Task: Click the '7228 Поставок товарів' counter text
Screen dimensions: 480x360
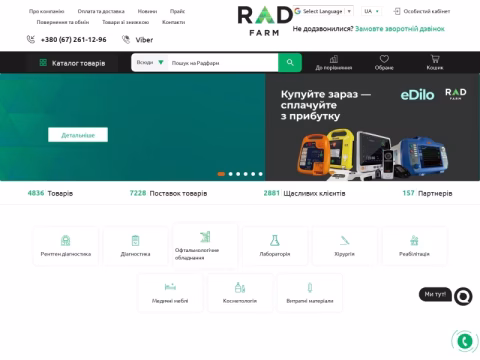Action: click(x=168, y=193)
